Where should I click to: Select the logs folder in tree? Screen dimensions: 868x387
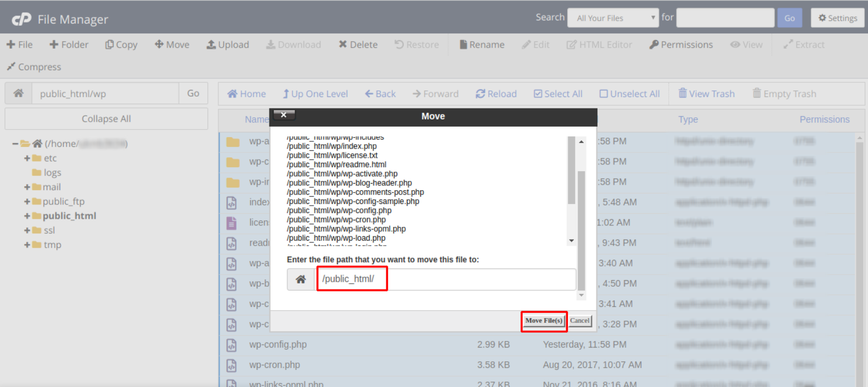point(47,173)
